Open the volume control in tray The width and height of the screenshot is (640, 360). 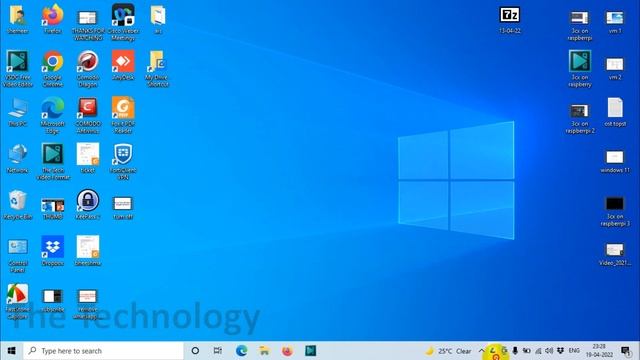(x=549, y=351)
